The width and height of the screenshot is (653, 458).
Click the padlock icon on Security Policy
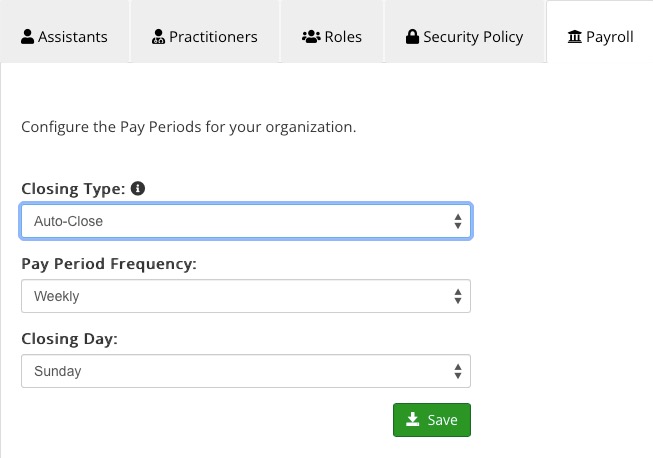[x=412, y=37]
